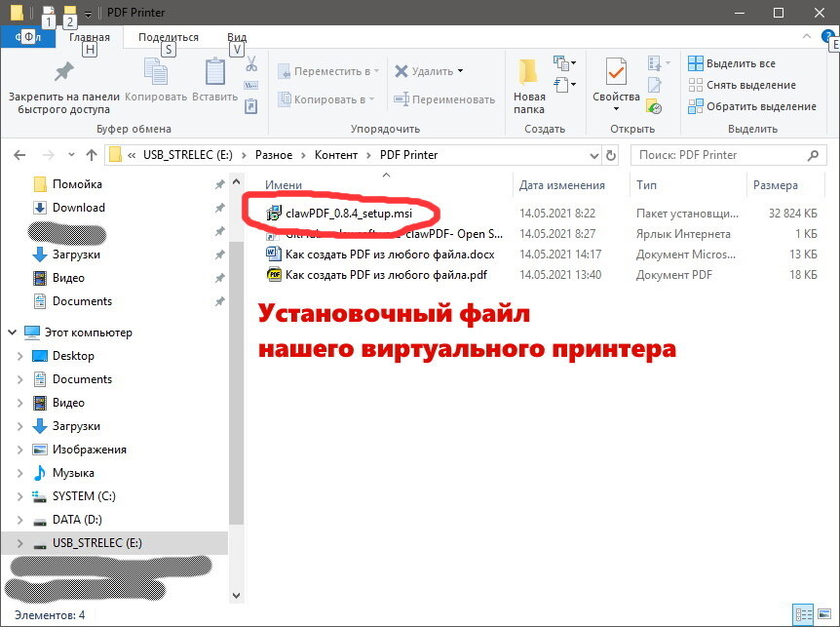Click the Copy (Копировать) ribbon icon
The width and height of the screenshot is (840, 627).
pyautogui.click(x=155, y=78)
